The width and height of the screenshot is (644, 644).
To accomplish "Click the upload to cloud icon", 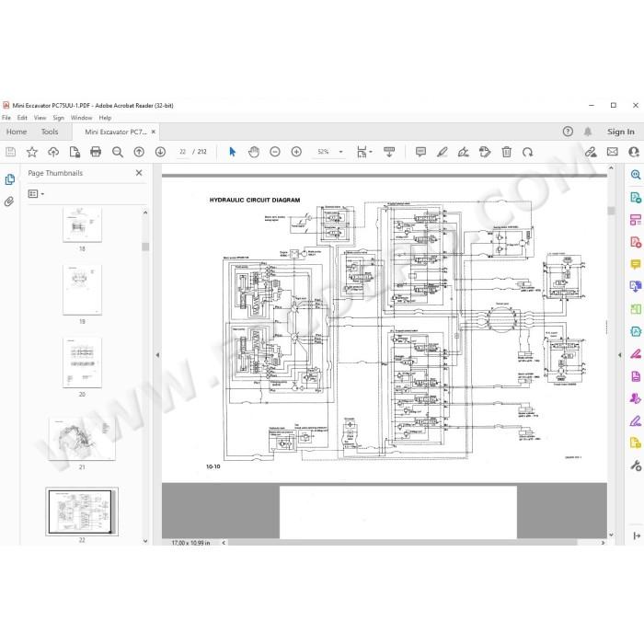I will 53,152.
